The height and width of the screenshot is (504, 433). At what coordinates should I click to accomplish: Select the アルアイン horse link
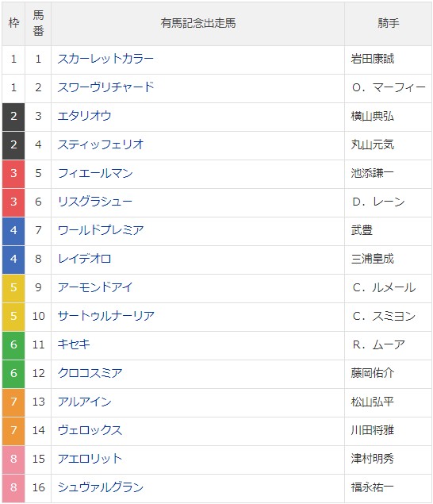pos(84,402)
